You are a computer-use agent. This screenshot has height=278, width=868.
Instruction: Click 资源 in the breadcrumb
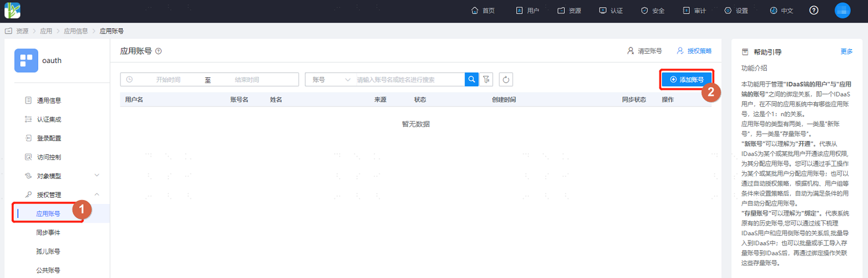pyautogui.click(x=22, y=31)
